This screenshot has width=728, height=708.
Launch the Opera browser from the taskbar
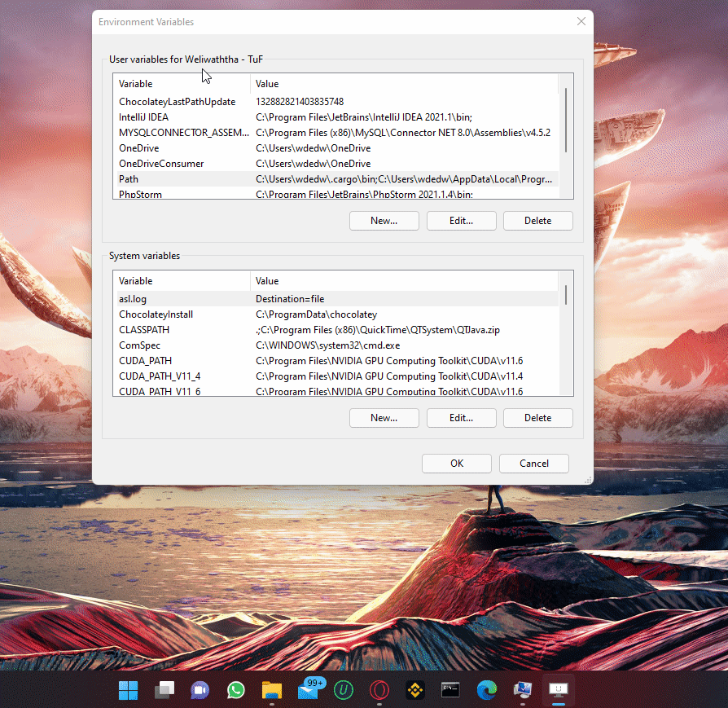(379, 690)
